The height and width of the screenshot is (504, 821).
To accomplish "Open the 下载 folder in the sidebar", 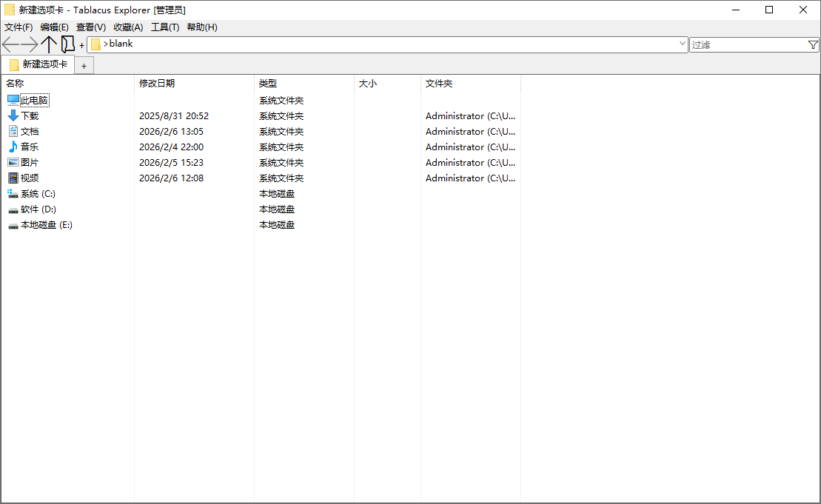I will 30,115.
